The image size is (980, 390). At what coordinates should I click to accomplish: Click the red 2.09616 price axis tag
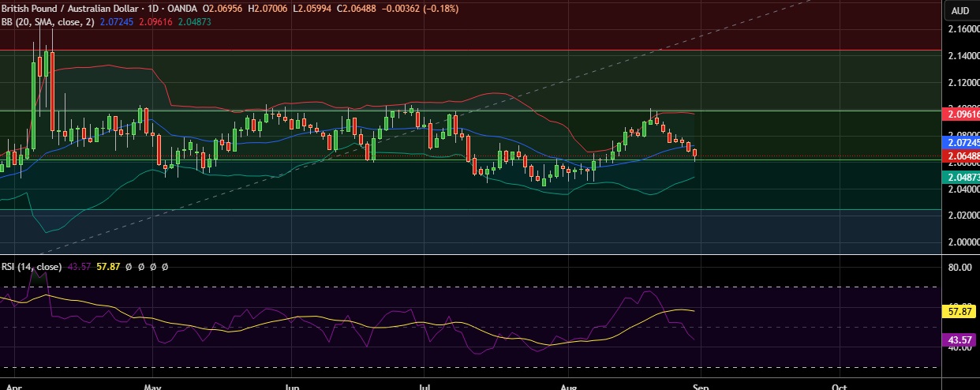tap(961, 114)
